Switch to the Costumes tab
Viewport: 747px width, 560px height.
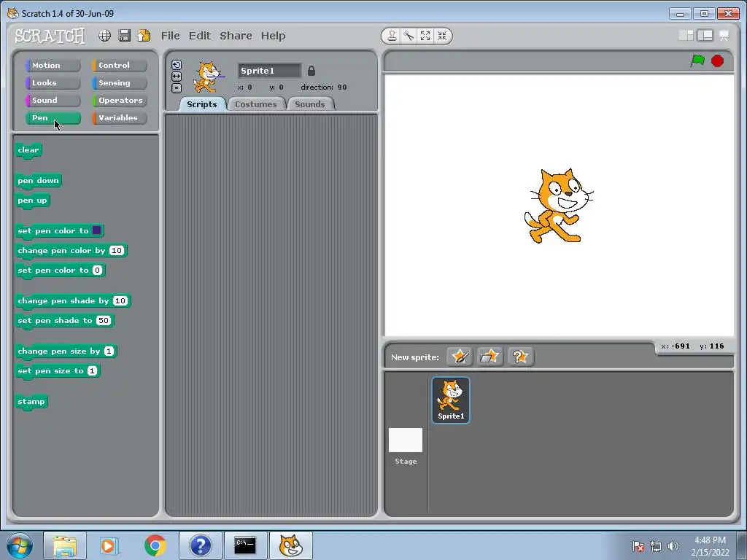pos(256,104)
